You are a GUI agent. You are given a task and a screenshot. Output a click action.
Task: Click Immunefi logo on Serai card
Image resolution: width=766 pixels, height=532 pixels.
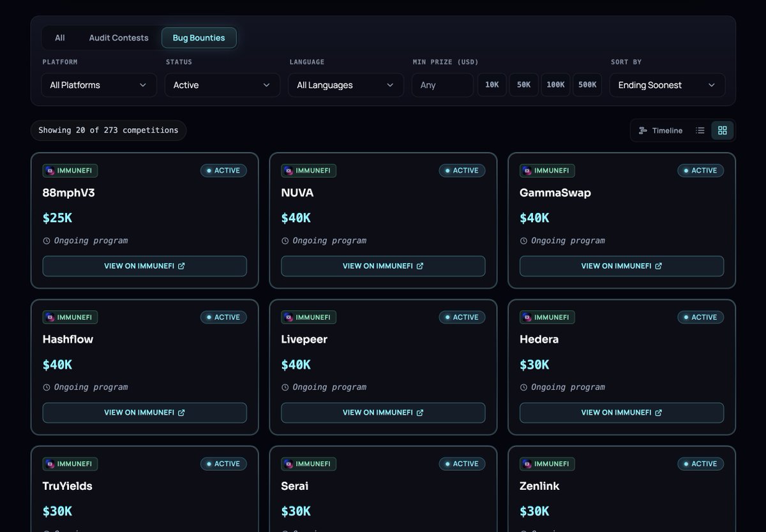tap(289, 464)
